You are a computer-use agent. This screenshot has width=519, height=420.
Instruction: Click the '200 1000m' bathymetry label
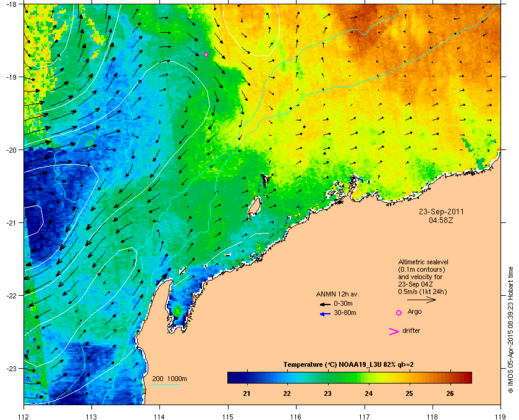pyautogui.click(x=169, y=379)
